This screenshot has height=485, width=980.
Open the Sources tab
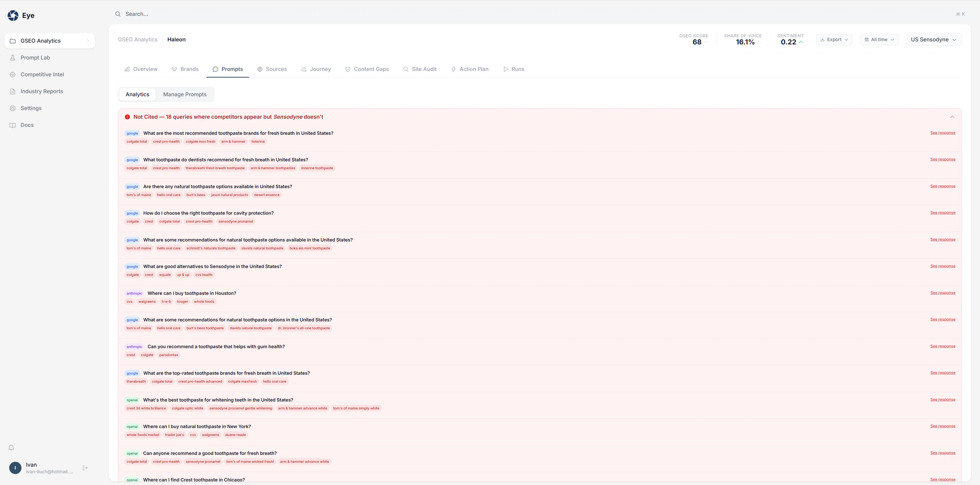pyautogui.click(x=272, y=69)
